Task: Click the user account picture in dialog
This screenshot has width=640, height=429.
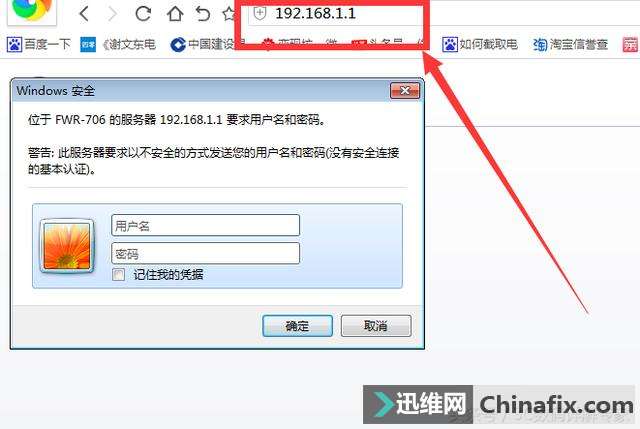Action: click(x=67, y=246)
